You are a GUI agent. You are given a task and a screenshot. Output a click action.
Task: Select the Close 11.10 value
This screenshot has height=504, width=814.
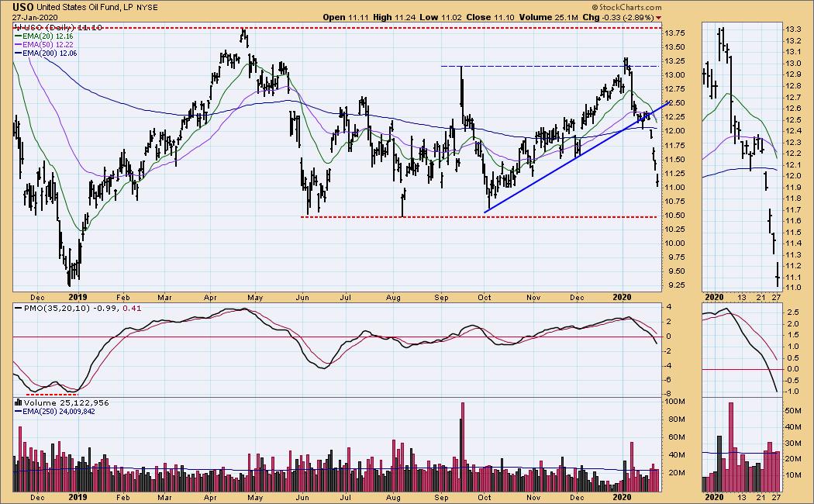[491, 17]
